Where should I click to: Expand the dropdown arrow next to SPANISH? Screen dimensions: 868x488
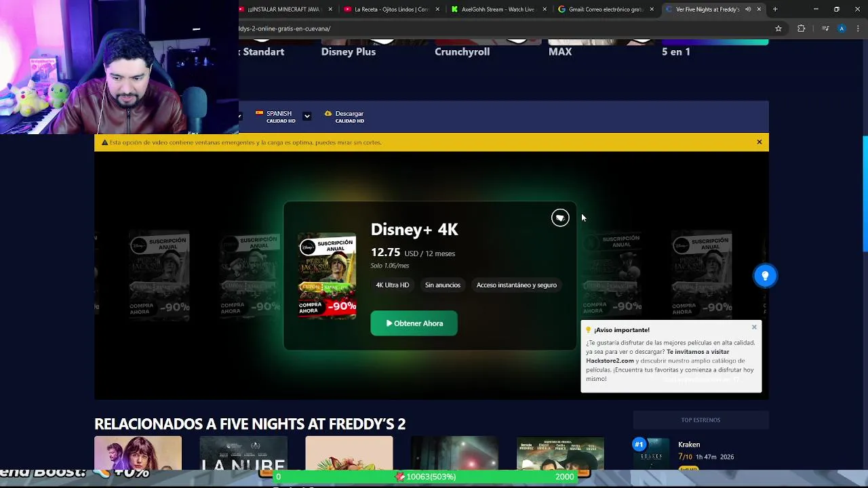click(x=307, y=116)
